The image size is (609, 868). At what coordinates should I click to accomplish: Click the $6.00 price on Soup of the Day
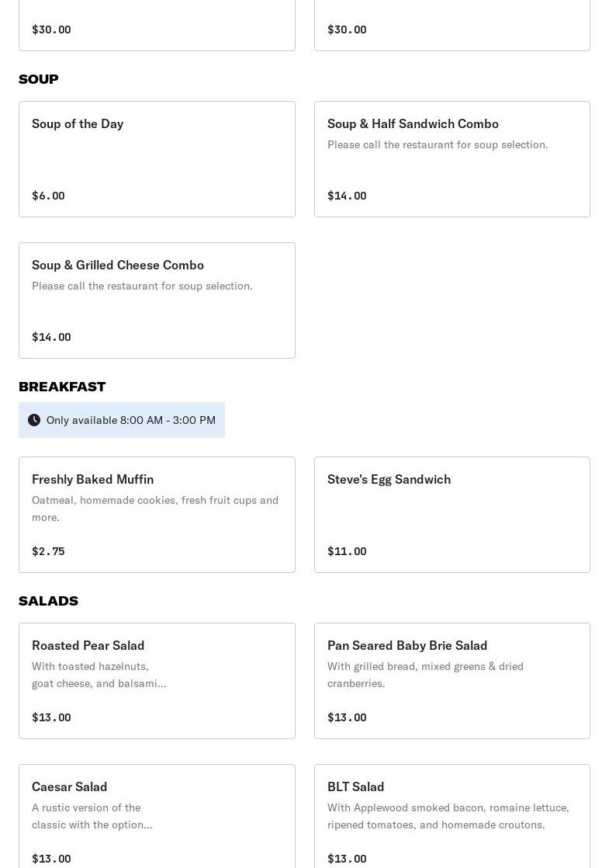coord(48,196)
